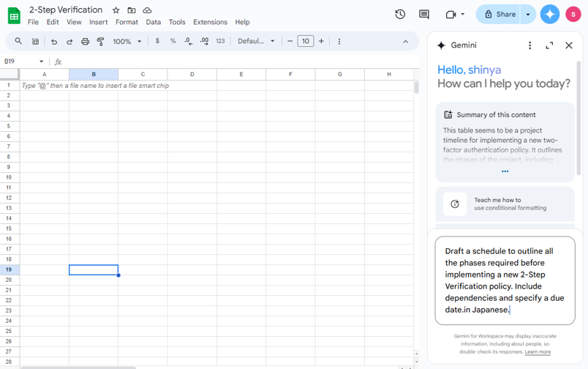Select the conditional formatting suggestion card
This screenshot has width=588, height=369.
point(505,204)
